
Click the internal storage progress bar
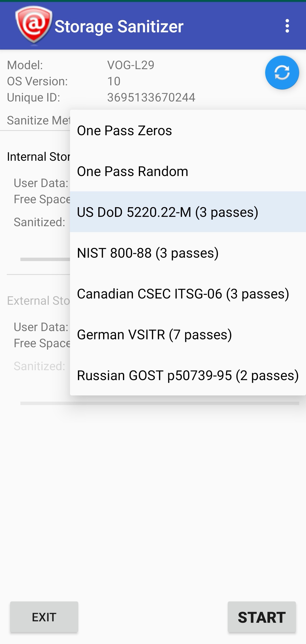click(x=45, y=259)
